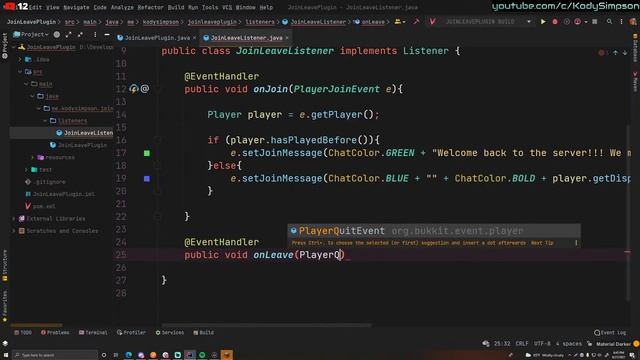Collapse all nodes in the Project panel
Screen dimensions: 640x360
click(80, 35)
